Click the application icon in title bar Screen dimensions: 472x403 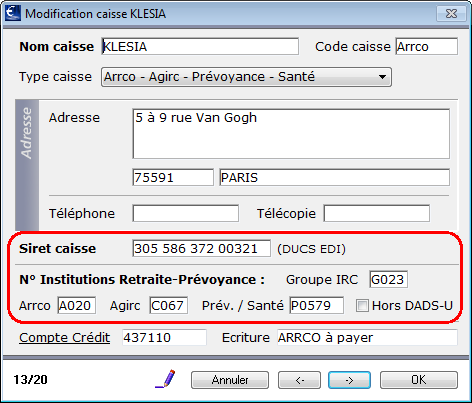point(13,13)
